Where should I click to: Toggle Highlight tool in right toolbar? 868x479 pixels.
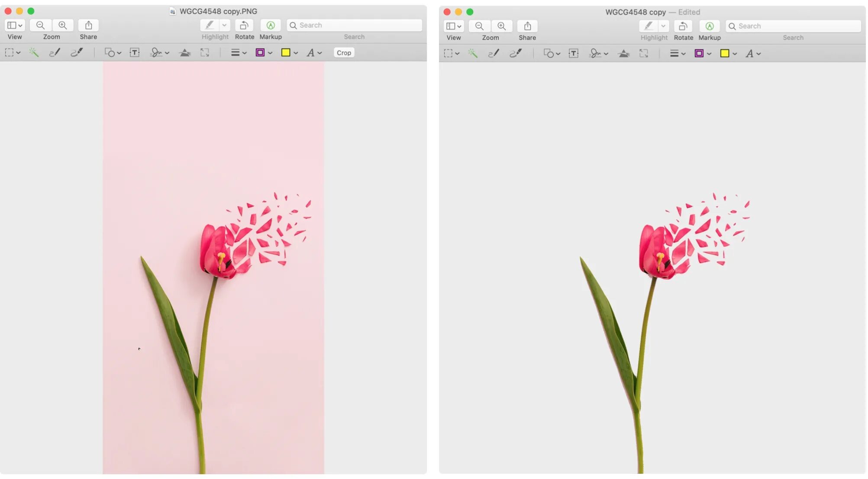(648, 26)
